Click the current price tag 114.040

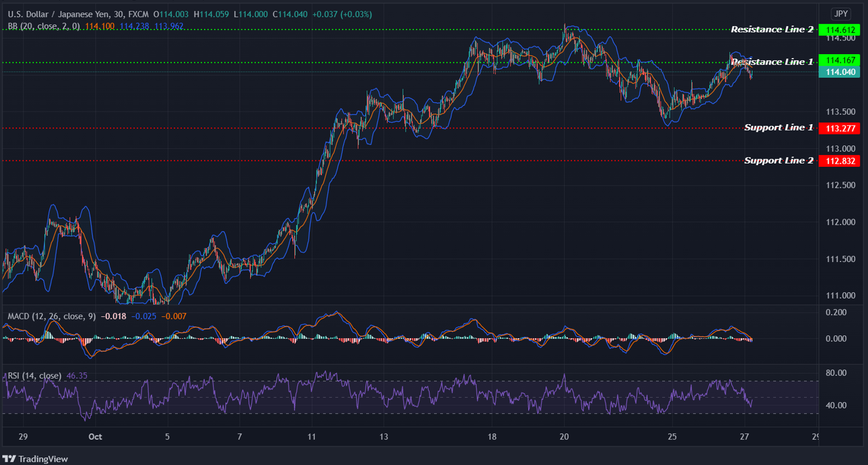tap(840, 72)
